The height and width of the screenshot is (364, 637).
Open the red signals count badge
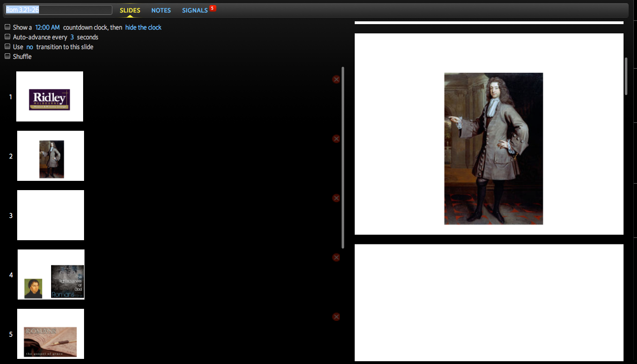click(x=212, y=8)
